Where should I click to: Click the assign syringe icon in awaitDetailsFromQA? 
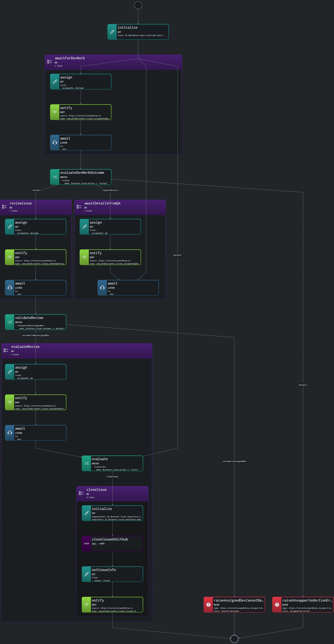tap(84, 226)
